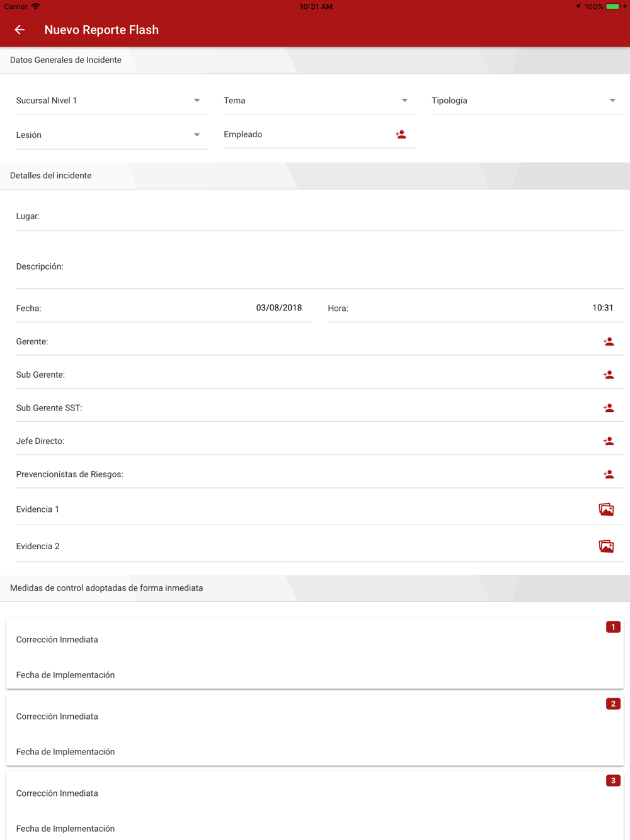Tap the Carrier label in status bar
630x840 pixels.
pos(16,6)
